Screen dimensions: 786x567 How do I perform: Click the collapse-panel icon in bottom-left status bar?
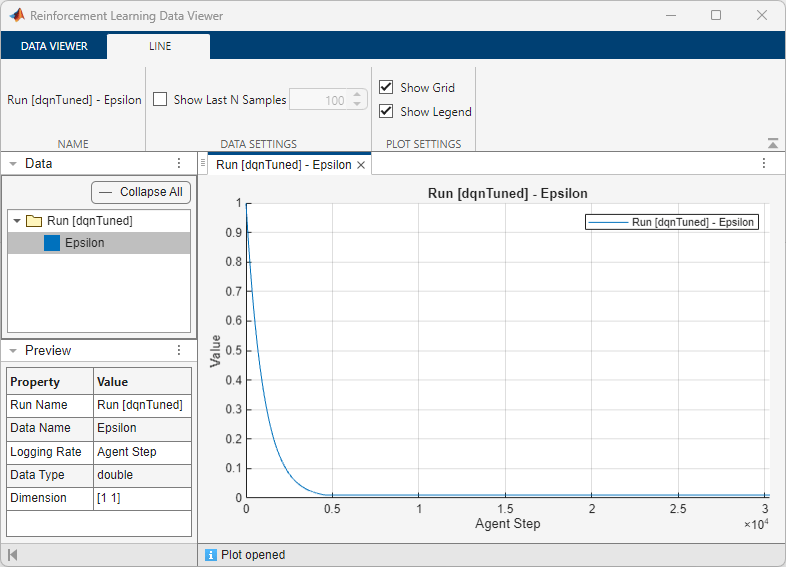click(x=13, y=555)
